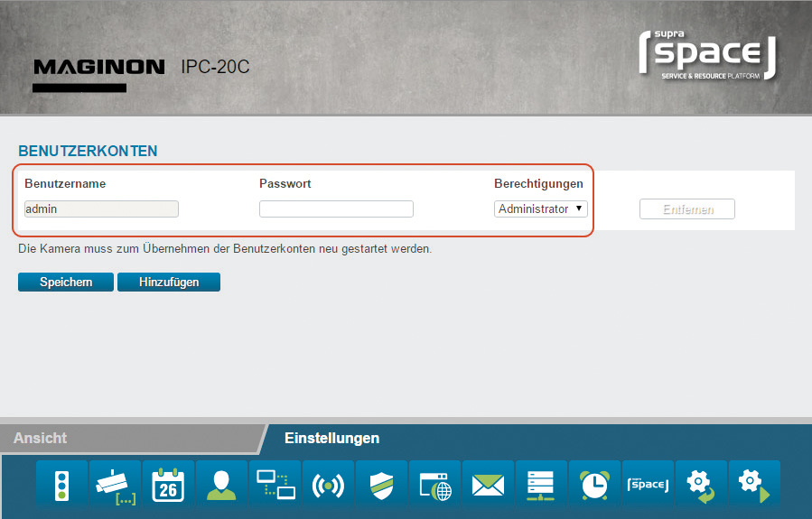Click the security shield icon
The height and width of the screenshot is (519, 812).
coord(382,485)
